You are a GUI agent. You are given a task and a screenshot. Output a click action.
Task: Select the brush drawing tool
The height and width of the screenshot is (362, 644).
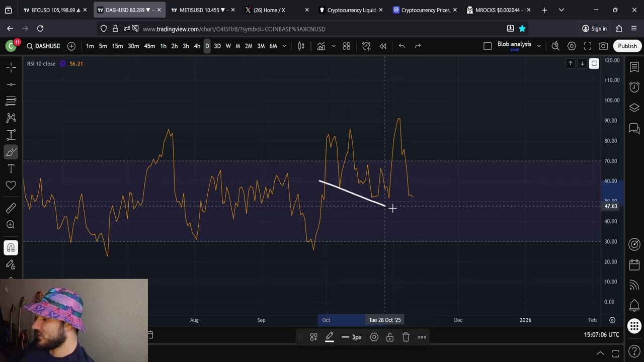pyautogui.click(x=11, y=152)
